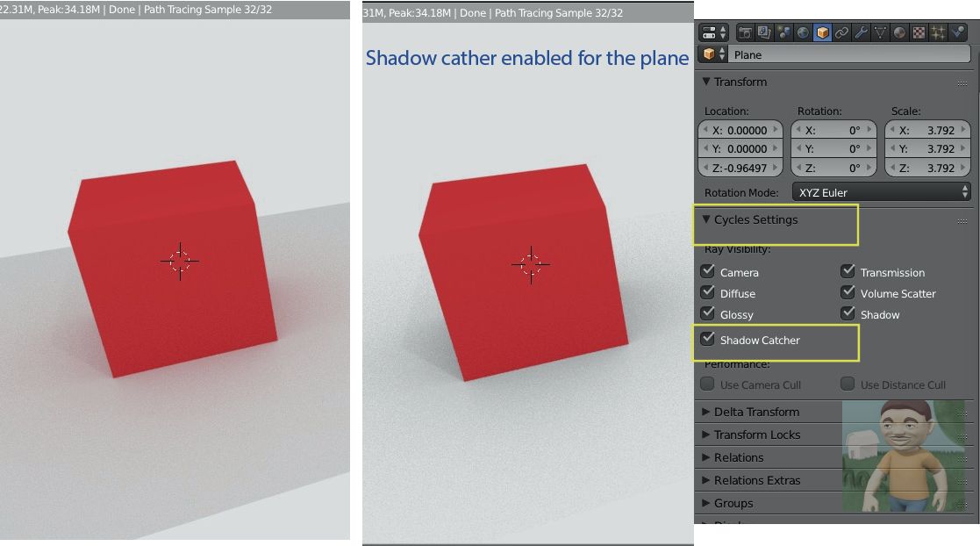Increase Scale Z with its right arrow

[x=963, y=168]
